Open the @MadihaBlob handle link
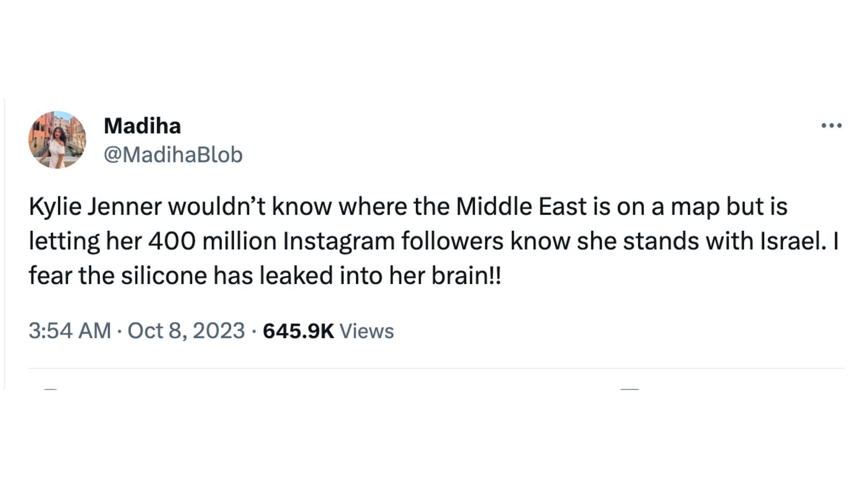The image size is (868, 488). 173,155
